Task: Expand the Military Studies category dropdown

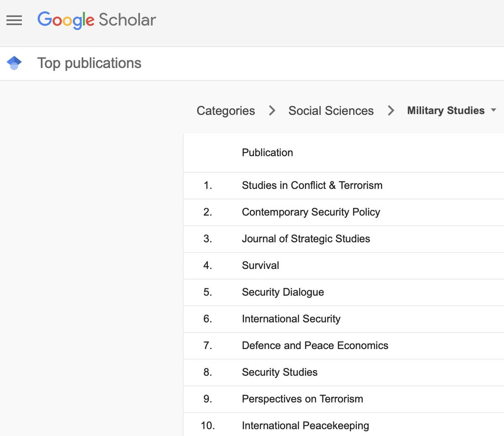Action: pyautogui.click(x=446, y=110)
